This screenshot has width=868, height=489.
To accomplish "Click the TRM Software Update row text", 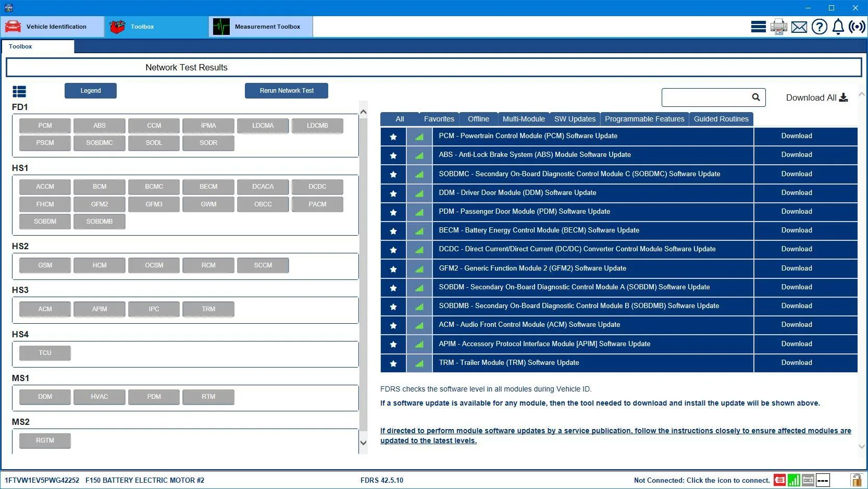I will (x=509, y=363).
